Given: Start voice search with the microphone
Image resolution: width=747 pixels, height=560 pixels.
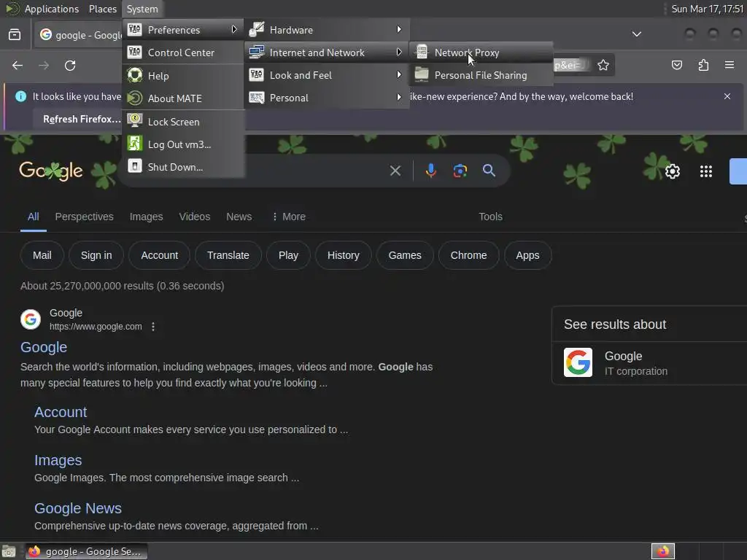Looking at the screenshot, I should click(x=430, y=171).
